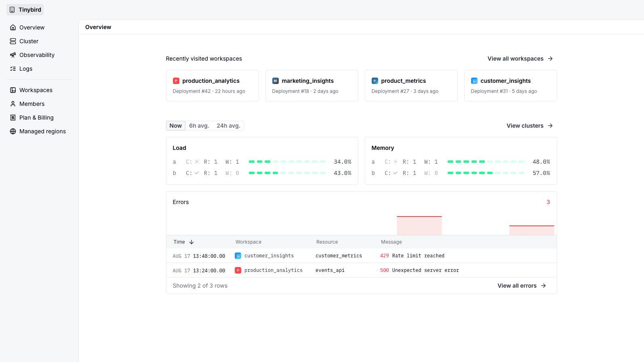Viewport: 644px width, 362px height.
Task: Open Managed regions in sidebar
Action: 39,131
